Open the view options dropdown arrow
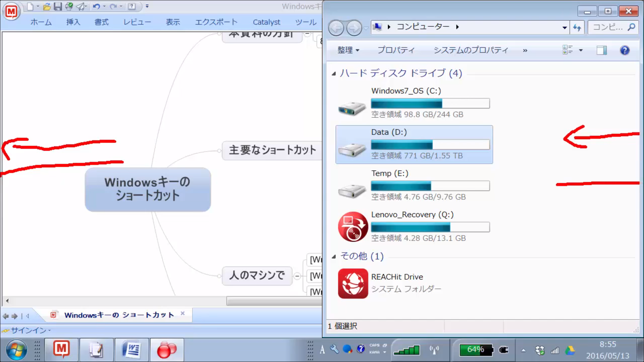The width and height of the screenshot is (644, 362). 581,50
